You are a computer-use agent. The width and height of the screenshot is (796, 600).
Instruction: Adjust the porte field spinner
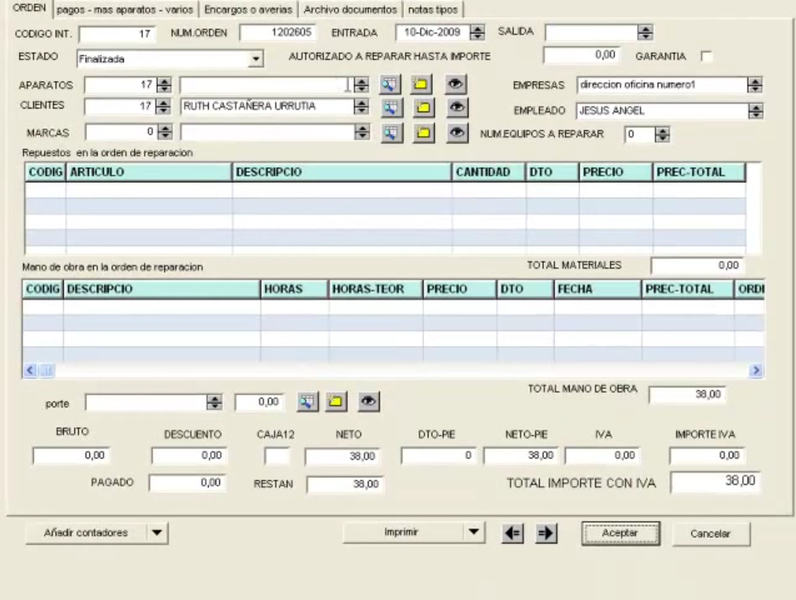pyautogui.click(x=214, y=403)
